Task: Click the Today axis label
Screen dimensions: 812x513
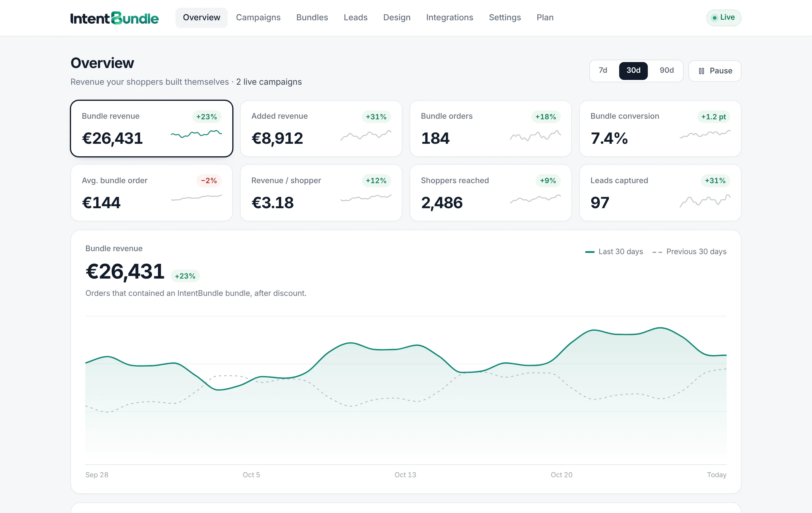Action: pyautogui.click(x=716, y=475)
